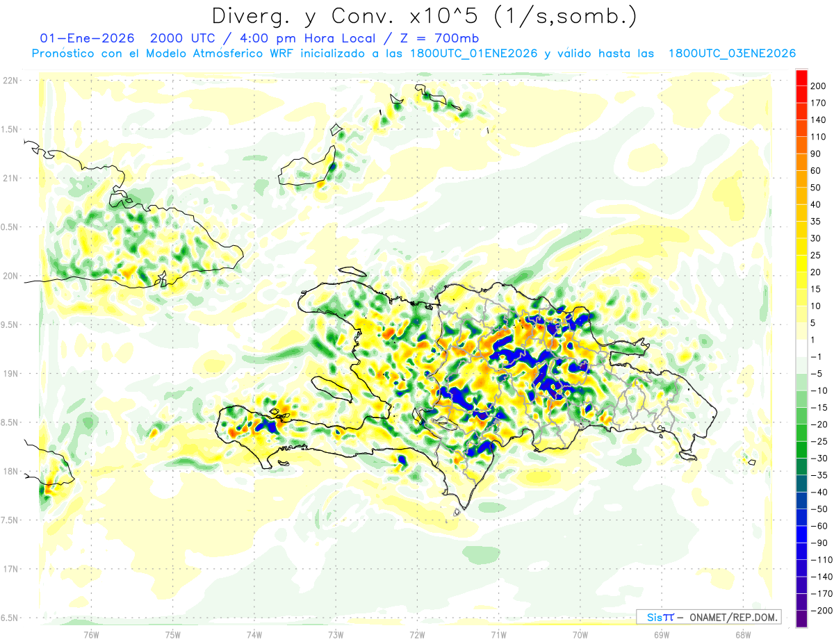Click the '73W' longitude label
The width and height of the screenshot is (834, 644).
336,635
